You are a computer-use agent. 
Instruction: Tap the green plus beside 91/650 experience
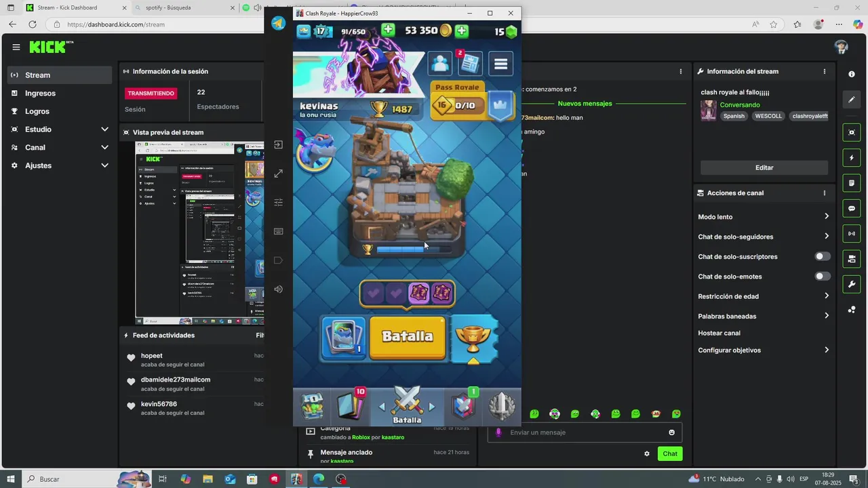[388, 30]
